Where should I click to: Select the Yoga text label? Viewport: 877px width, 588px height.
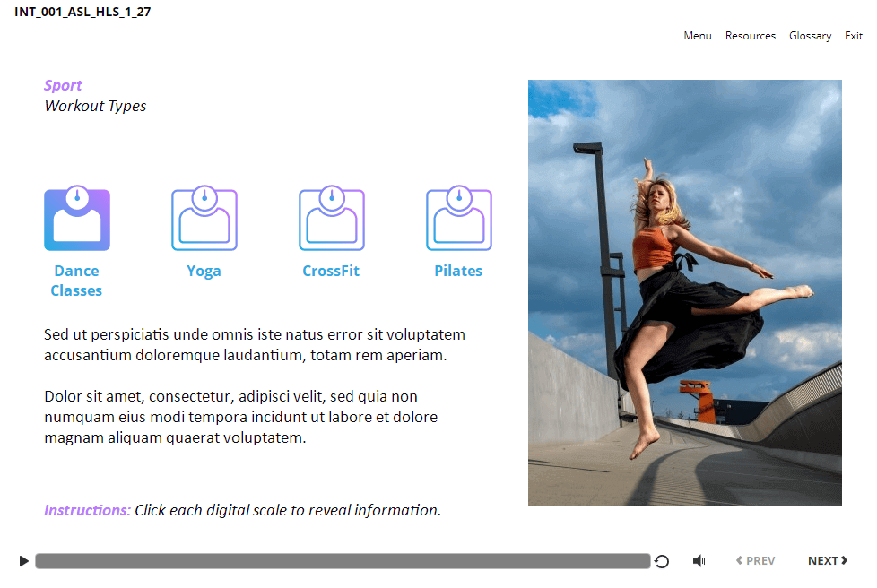(204, 271)
